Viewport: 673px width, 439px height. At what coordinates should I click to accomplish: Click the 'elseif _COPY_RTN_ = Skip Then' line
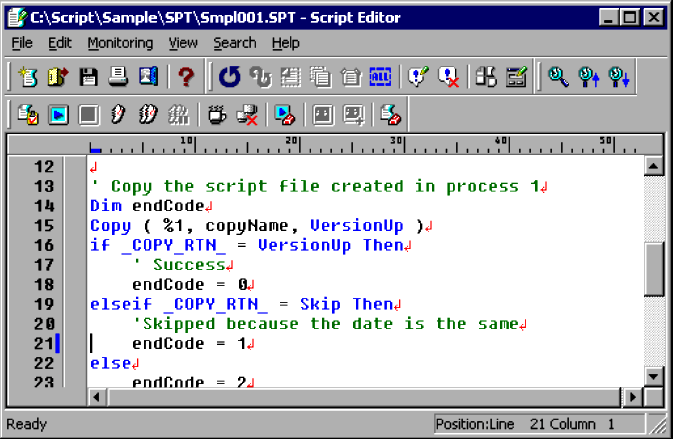click(x=242, y=304)
